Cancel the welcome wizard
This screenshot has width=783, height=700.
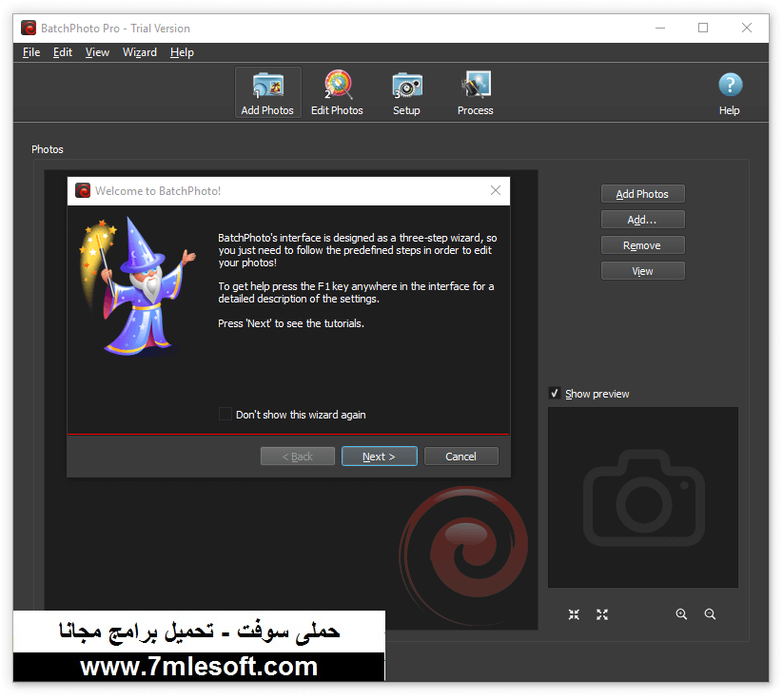(x=460, y=457)
